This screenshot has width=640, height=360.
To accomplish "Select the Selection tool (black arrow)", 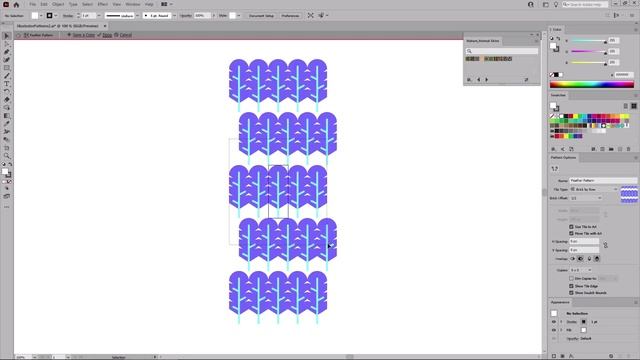I will pyautogui.click(x=7, y=36).
